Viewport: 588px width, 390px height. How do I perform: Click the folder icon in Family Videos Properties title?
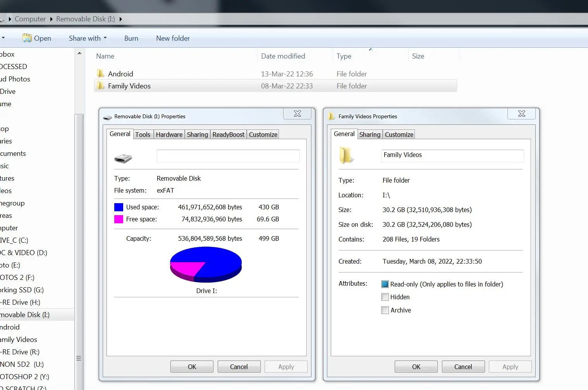click(331, 116)
